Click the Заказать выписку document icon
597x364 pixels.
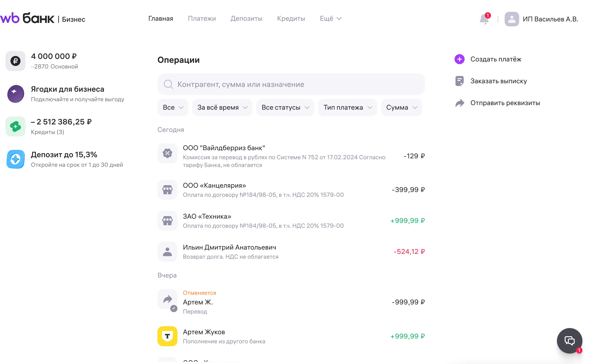click(x=459, y=81)
